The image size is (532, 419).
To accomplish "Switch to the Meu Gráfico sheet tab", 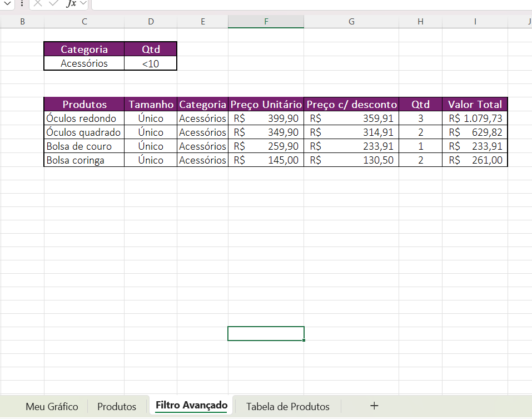I will (52, 406).
